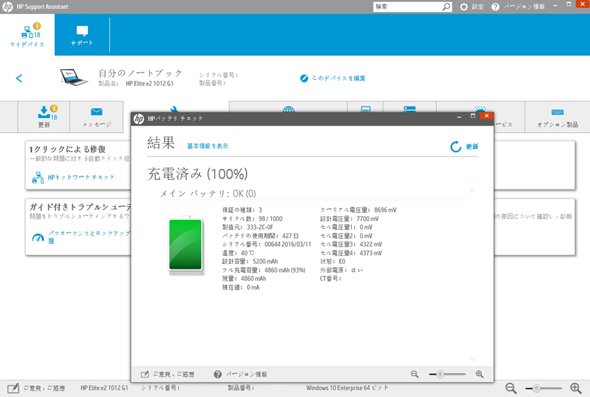Expand the chevron at dialog bottom
This screenshot has height=397, width=590.
pyautogui.click(x=473, y=359)
